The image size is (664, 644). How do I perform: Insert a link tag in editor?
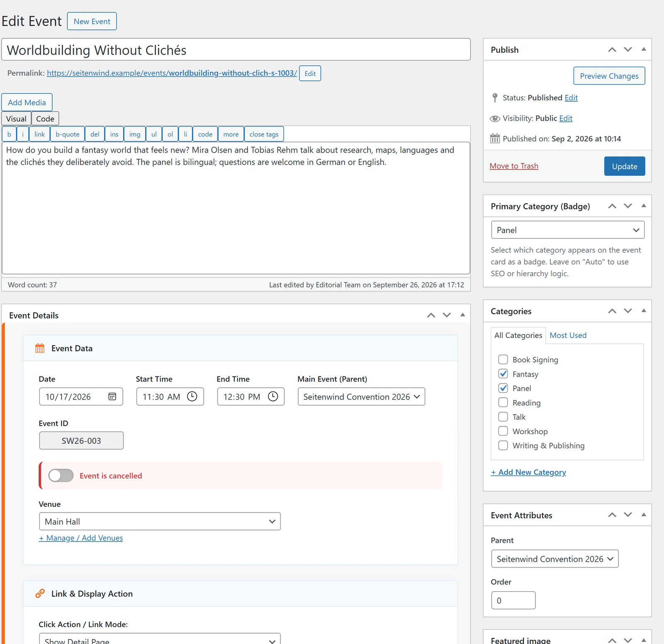click(x=39, y=134)
